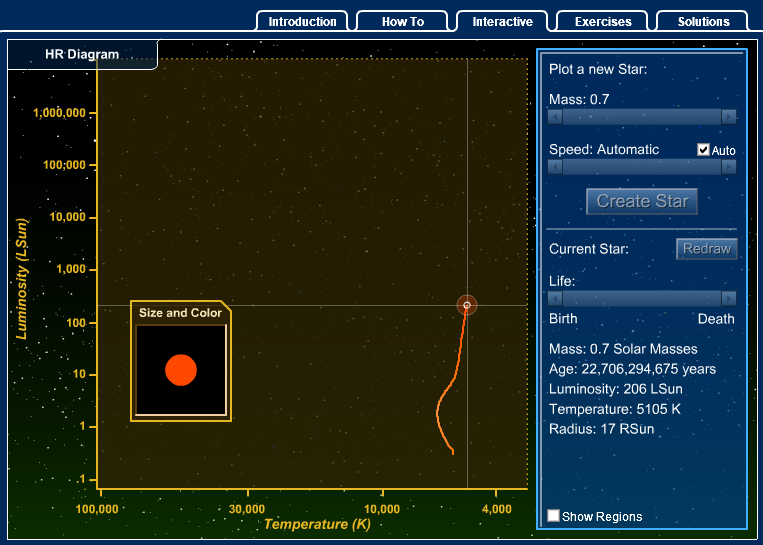Click the 100,000 luminosity axis label
Viewport: 763px width, 545px height.
point(65,165)
